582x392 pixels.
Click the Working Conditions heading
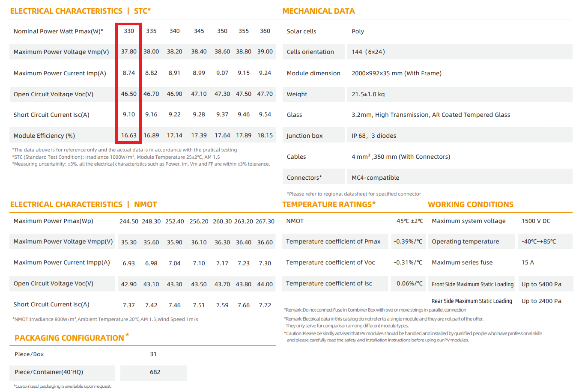(x=470, y=205)
